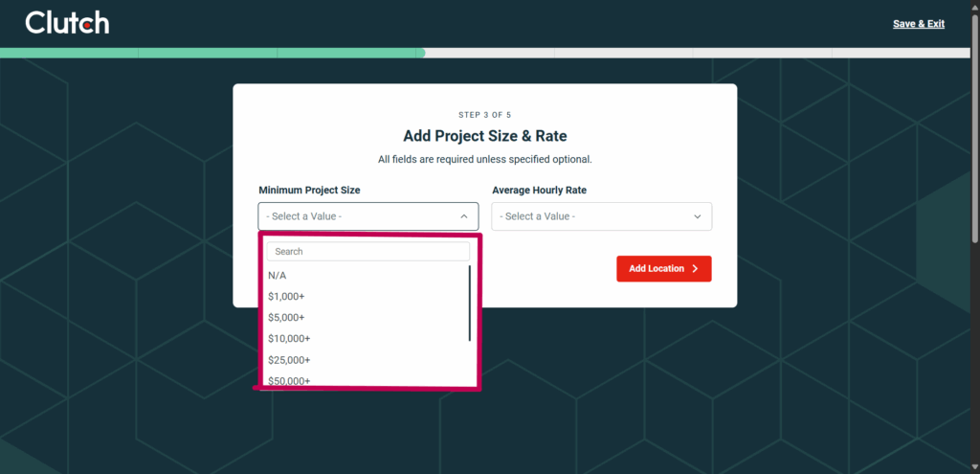Click the Clutch logo
This screenshot has height=474, width=980.
pos(67,23)
